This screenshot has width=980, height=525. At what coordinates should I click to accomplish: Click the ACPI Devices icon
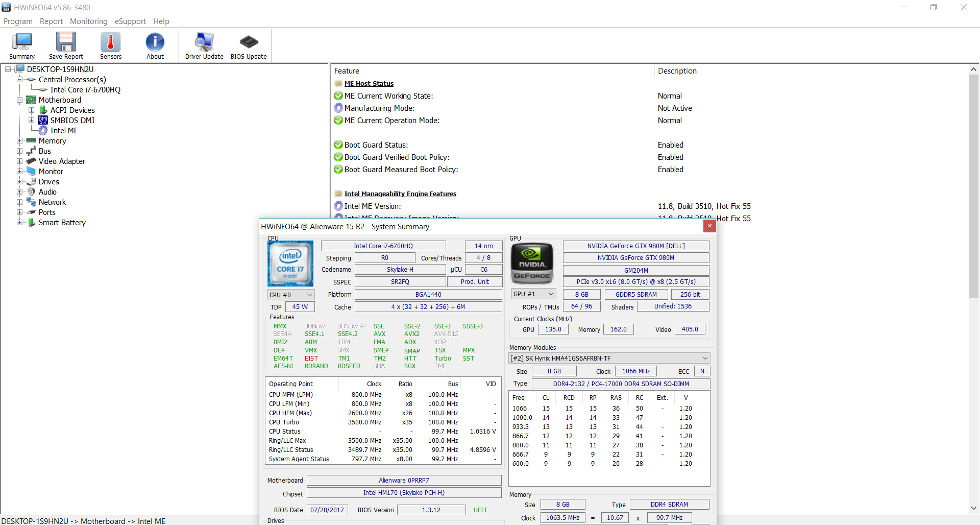[43, 110]
